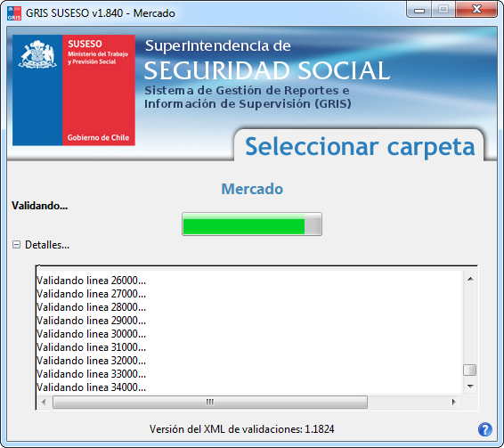Click the log line 'Validando linea 27000...'
Screen dimensions: 504x448
[92, 294]
